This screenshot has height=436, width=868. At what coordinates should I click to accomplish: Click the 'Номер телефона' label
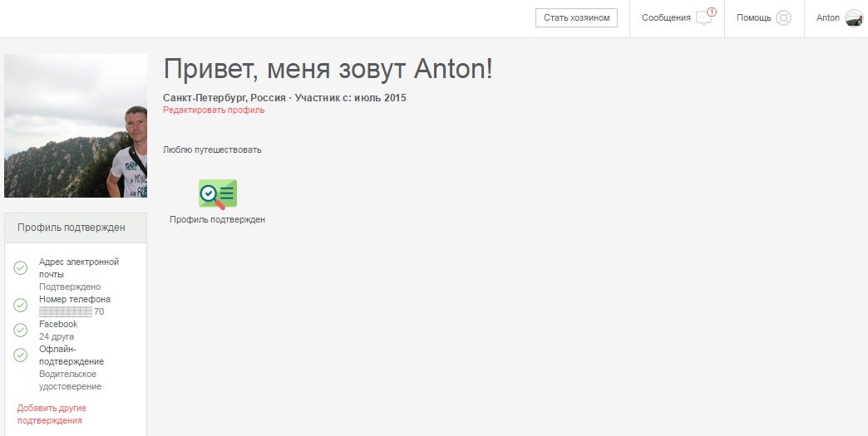pyautogui.click(x=75, y=299)
